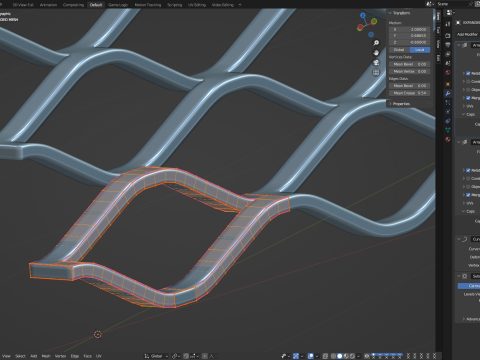Enable Object Offset in second Array modifier
This screenshot has height=360, width=480.
coord(468,187)
